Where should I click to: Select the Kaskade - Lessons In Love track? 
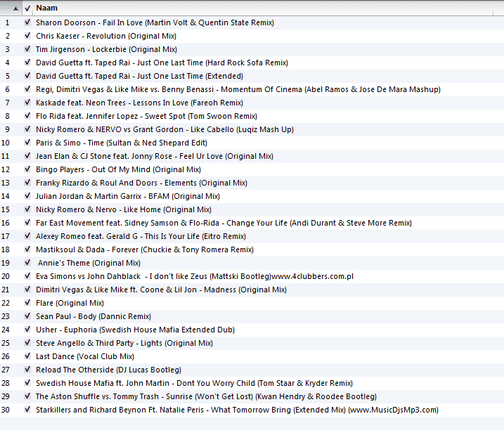pyautogui.click(x=140, y=103)
